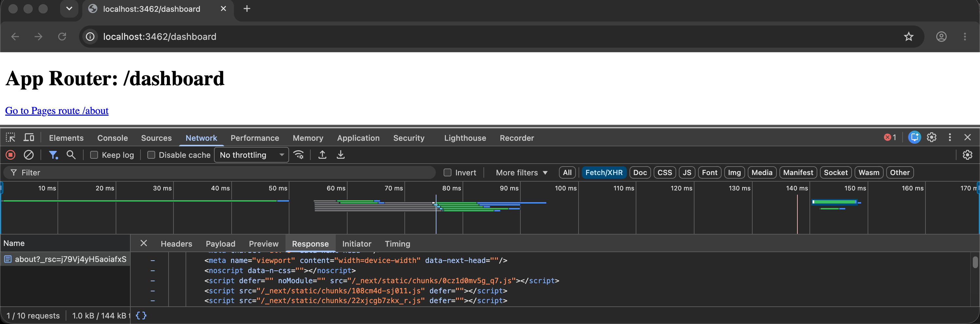Follow the Go to Pages route /about link
The image size is (980, 324).
pyautogui.click(x=57, y=111)
